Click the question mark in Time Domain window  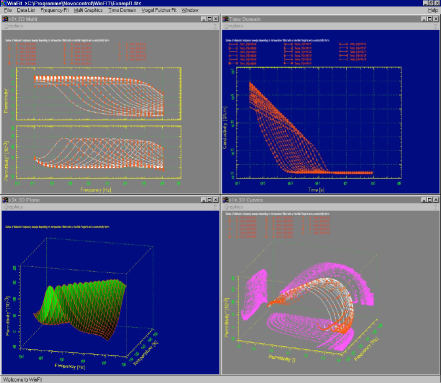click(435, 26)
